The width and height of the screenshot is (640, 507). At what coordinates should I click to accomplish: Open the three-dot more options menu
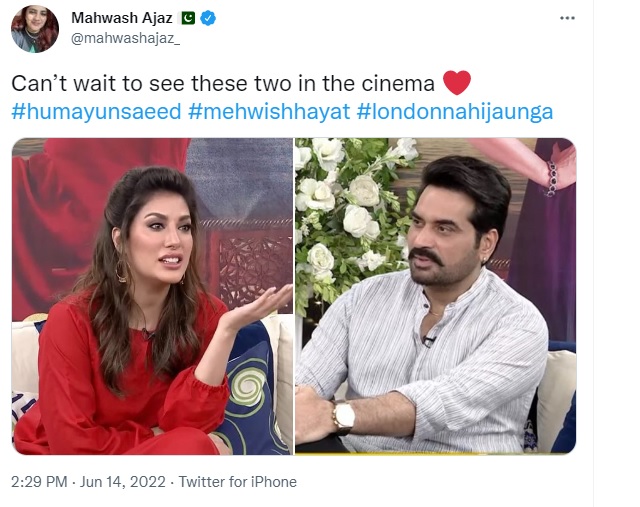(567, 18)
